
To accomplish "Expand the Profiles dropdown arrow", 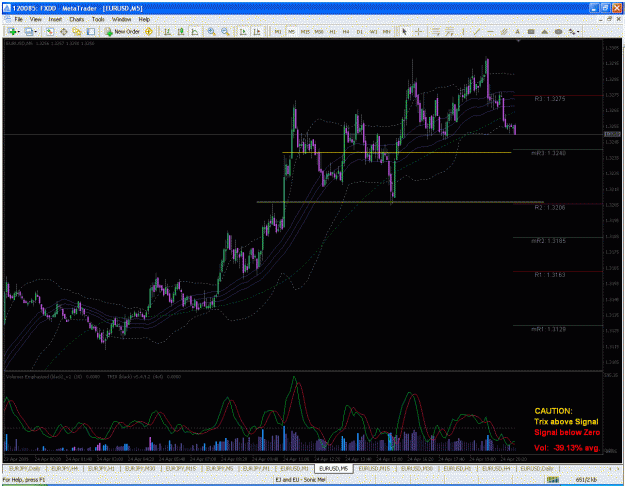I will point(36,31).
